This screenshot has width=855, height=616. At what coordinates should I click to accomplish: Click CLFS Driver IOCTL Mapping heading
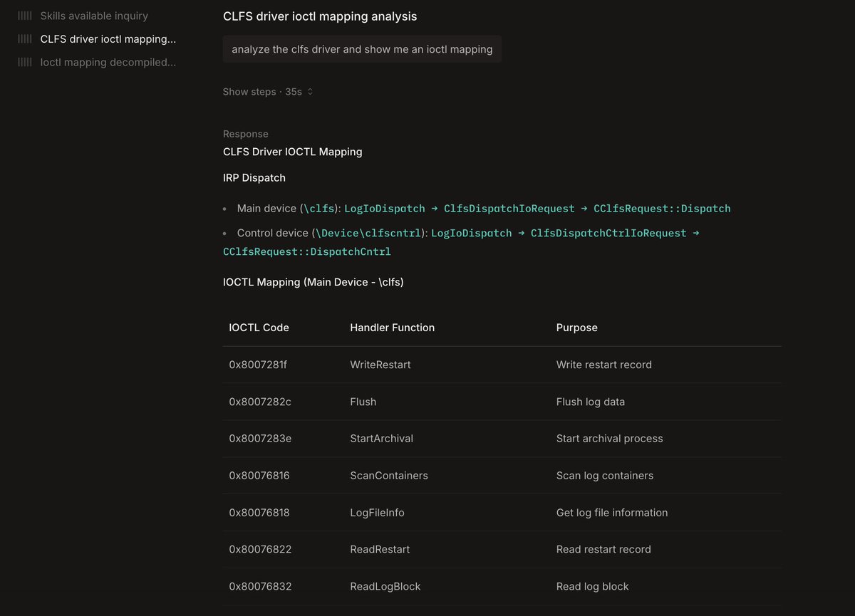coord(293,152)
